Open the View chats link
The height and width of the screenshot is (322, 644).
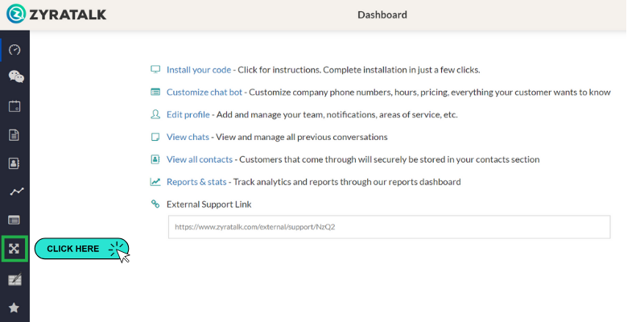coord(188,137)
